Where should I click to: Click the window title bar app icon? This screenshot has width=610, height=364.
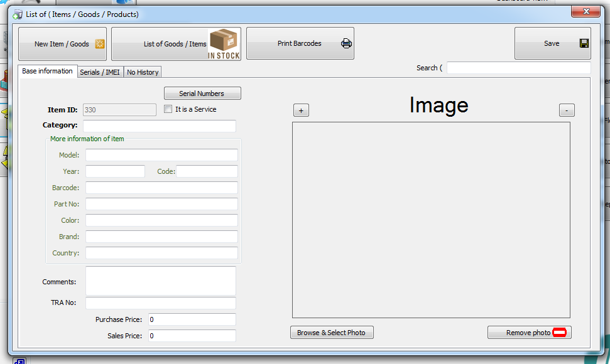[x=18, y=14]
